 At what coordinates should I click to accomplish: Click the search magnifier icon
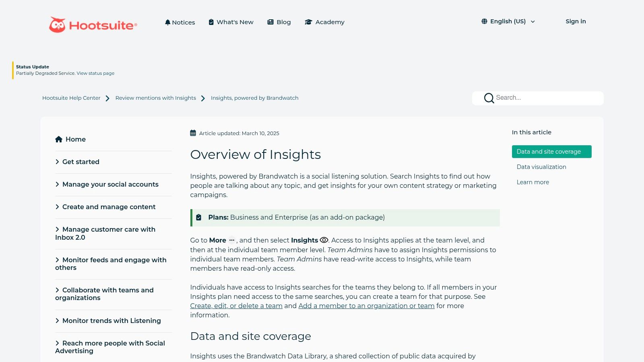point(489,98)
